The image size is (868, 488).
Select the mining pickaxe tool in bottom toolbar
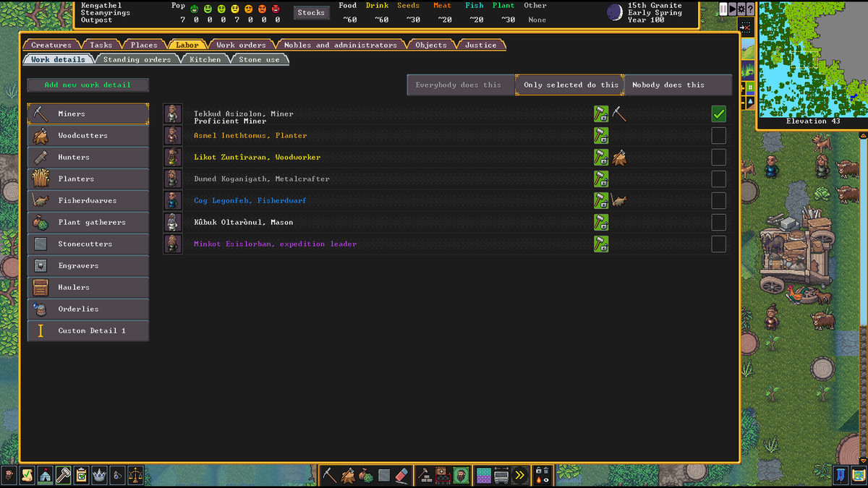tap(329, 475)
